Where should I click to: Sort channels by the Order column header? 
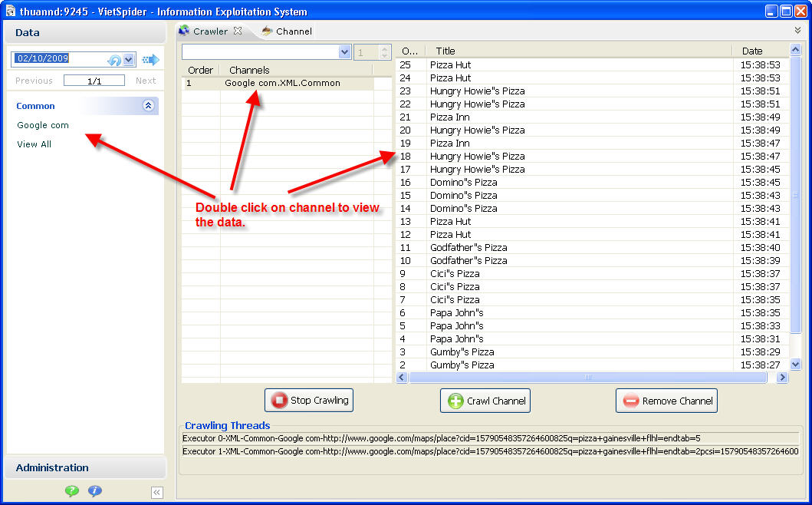point(200,70)
